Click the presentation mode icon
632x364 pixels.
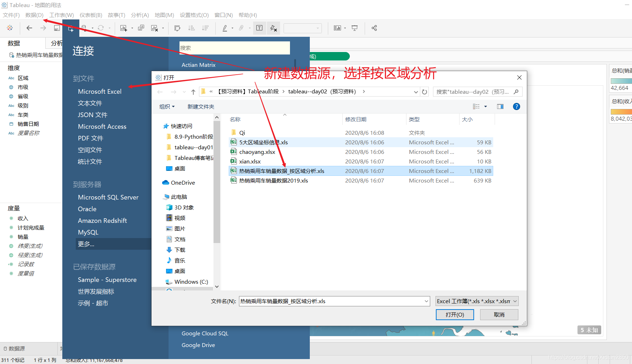(354, 28)
